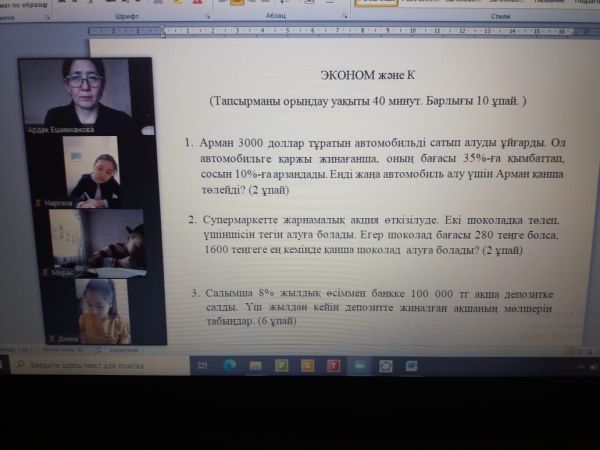Image resolution: width=600 pixels, height=450 pixels.
Task: Click the red app icon in taskbar
Action: pyautogui.click(x=333, y=365)
